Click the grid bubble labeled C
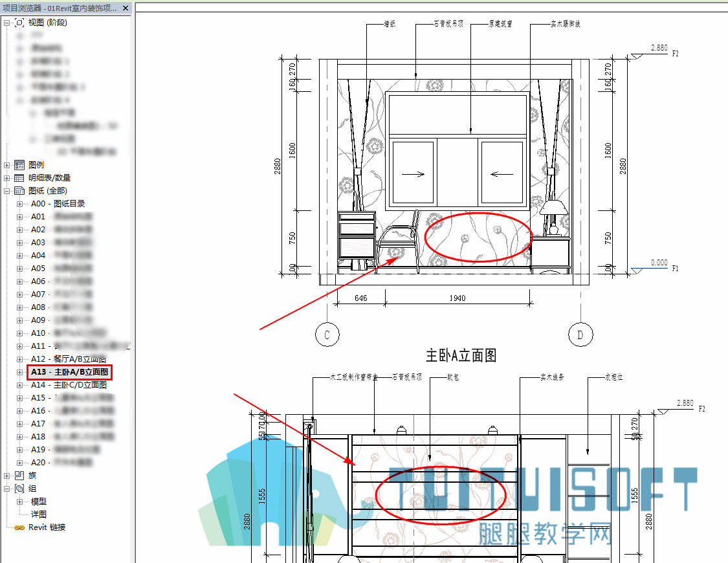The height and width of the screenshot is (563, 728). [327, 335]
